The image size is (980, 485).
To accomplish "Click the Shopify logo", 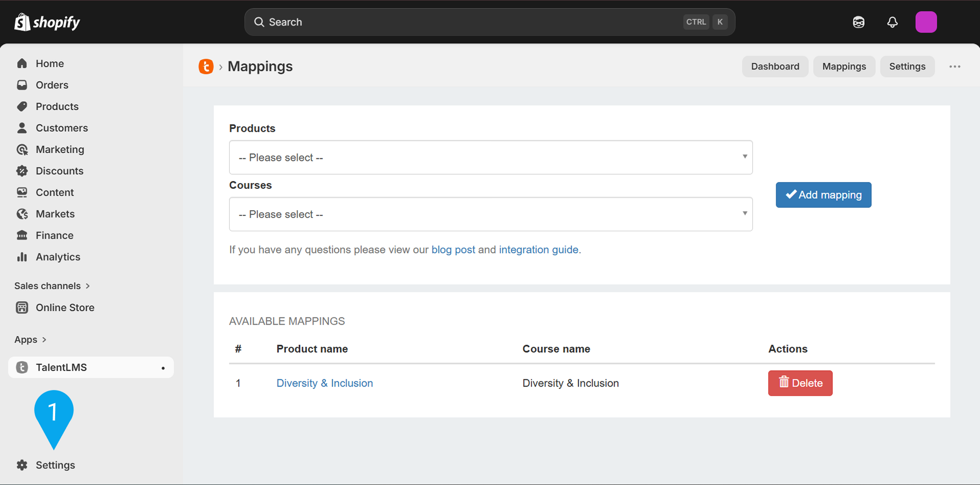I will [x=47, y=22].
